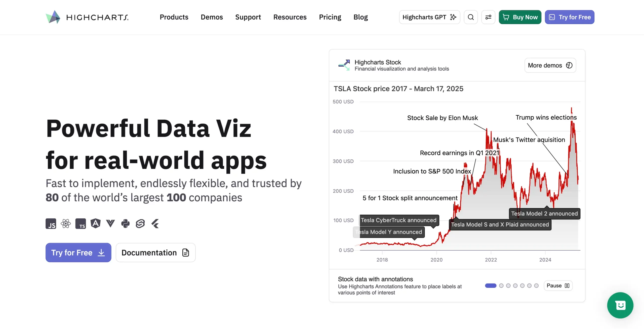The height and width of the screenshot is (329, 644).
Task: Click the React framework icon
Action: pyautogui.click(x=66, y=223)
